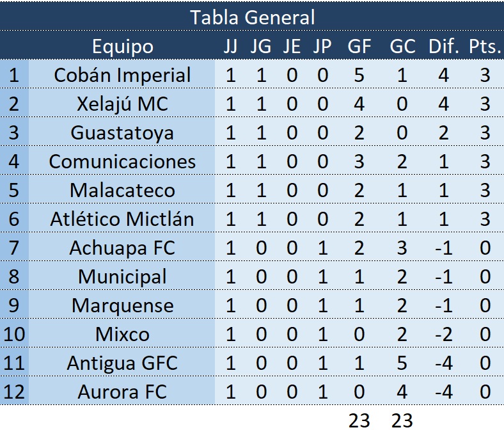Select the Equipo column header
The image size is (504, 430).
coord(122,46)
